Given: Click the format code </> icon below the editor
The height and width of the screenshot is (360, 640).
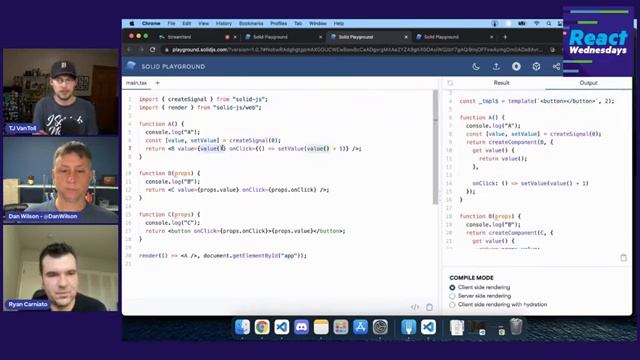Looking at the screenshot, I should pyautogui.click(x=415, y=307).
